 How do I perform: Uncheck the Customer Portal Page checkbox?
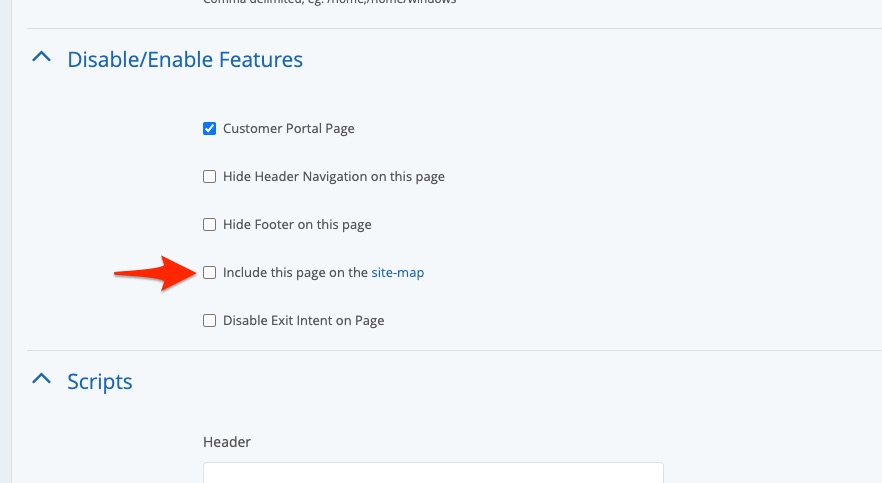click(210, 128)
